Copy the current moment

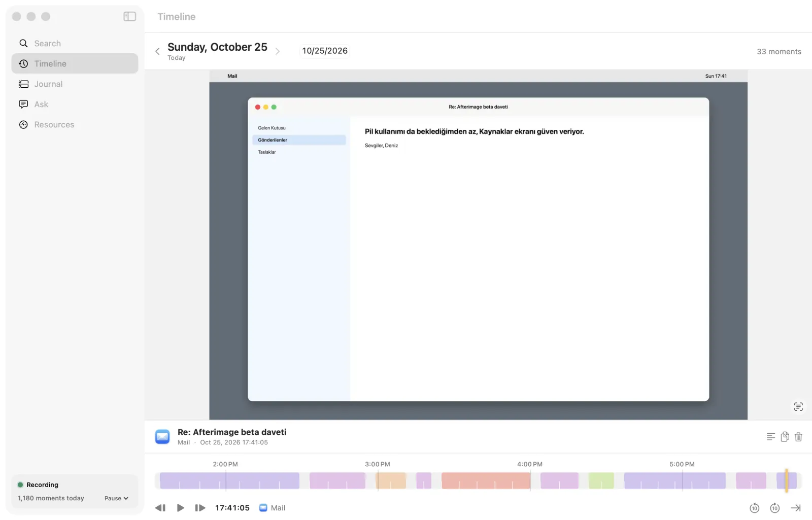click(785, 437)
